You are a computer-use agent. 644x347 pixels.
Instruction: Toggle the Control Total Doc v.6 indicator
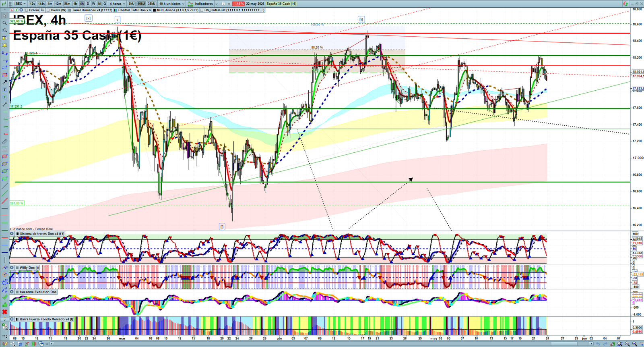click(116, 10)
